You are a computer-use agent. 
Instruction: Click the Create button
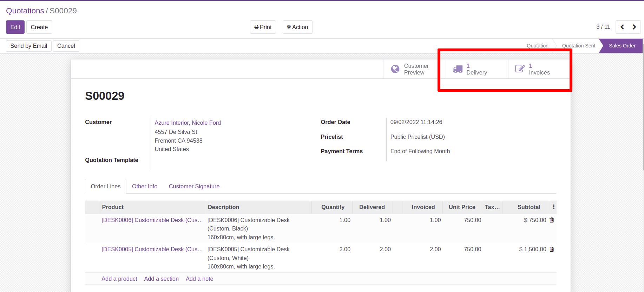click(39, 27)
